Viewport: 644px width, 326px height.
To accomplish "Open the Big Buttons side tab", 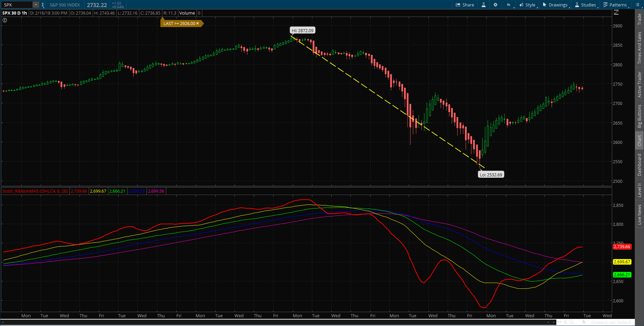I will 639,116.
